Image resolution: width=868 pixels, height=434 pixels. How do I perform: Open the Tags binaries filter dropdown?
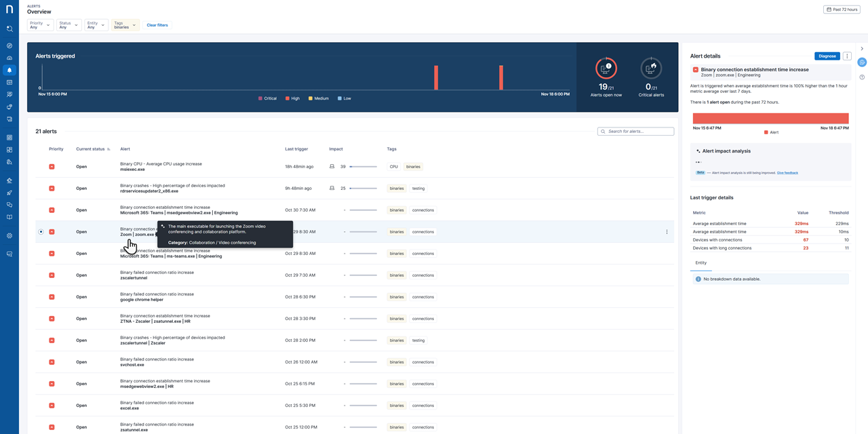[125, 25]
